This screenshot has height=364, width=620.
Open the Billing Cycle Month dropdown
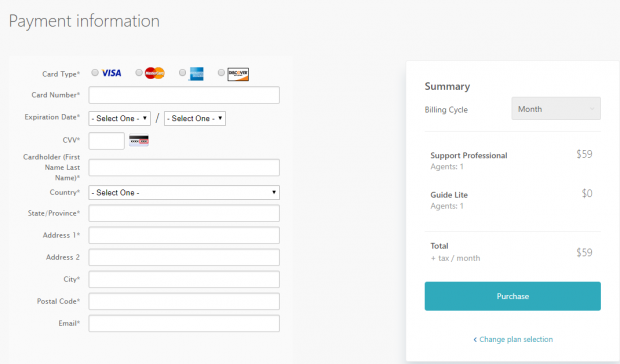556,109
